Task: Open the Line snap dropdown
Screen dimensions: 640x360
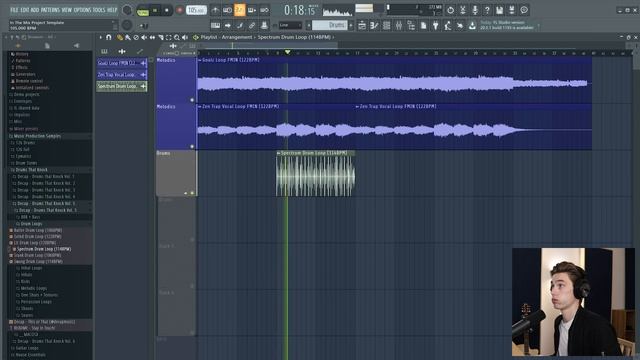Action: (x=291, y=25)
